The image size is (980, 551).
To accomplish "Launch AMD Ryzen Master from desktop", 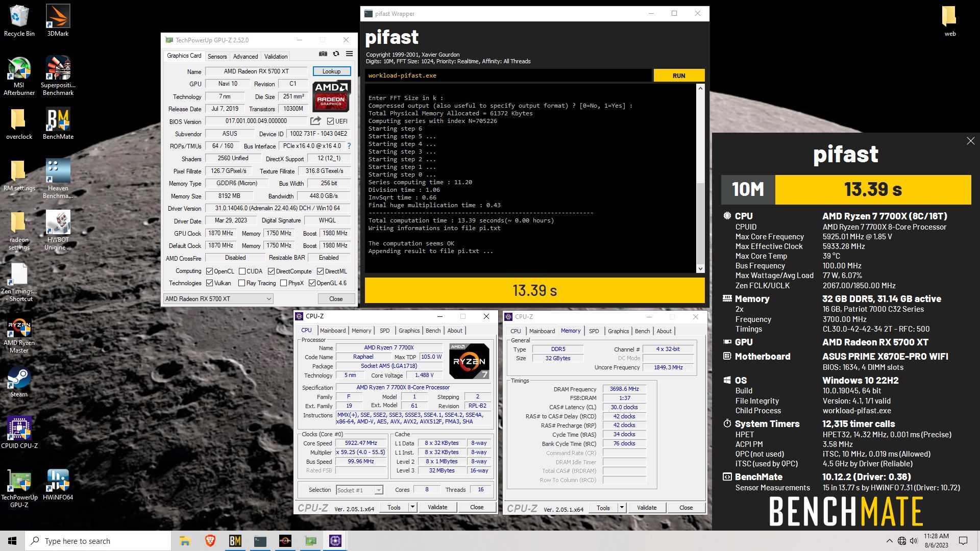I will [19, 334].
